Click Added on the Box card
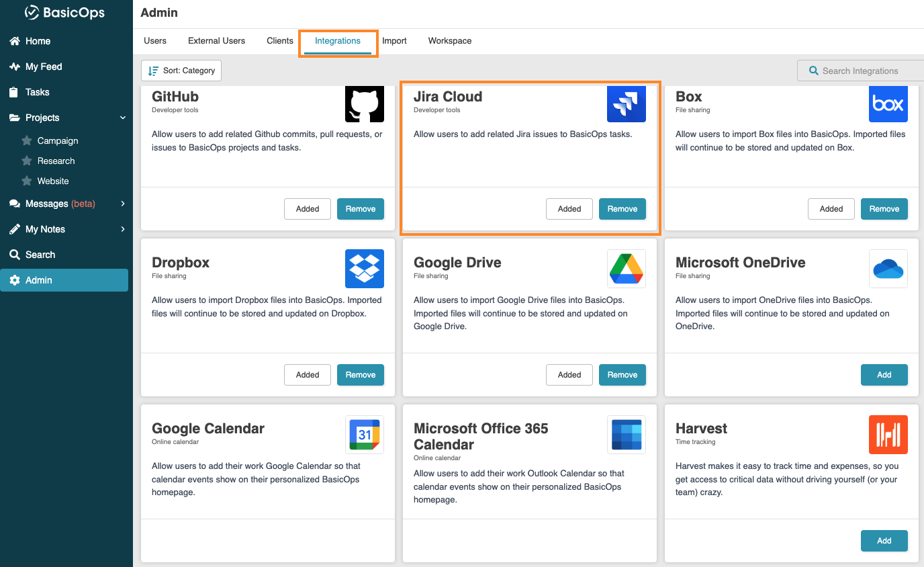The image size is (924, 567). 831,209
